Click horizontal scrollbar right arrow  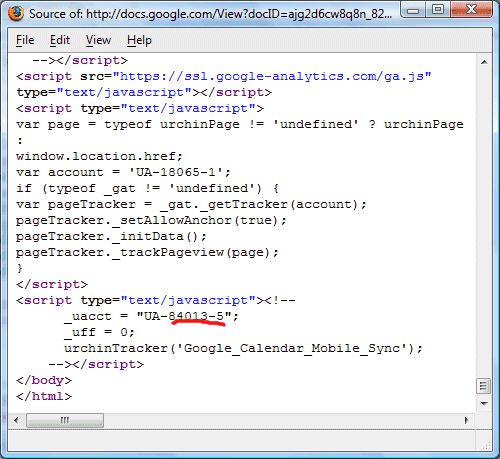pyautogui.click(x=466, y=420)
